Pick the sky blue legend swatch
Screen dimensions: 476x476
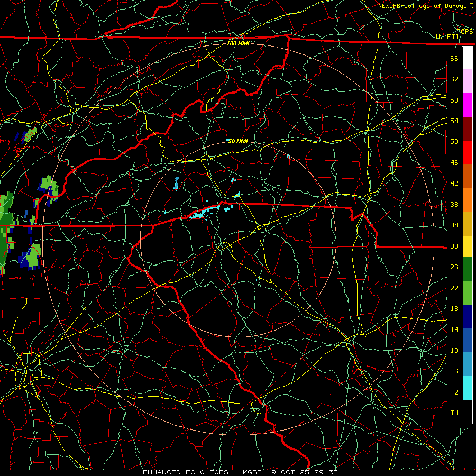pos(467,364)
